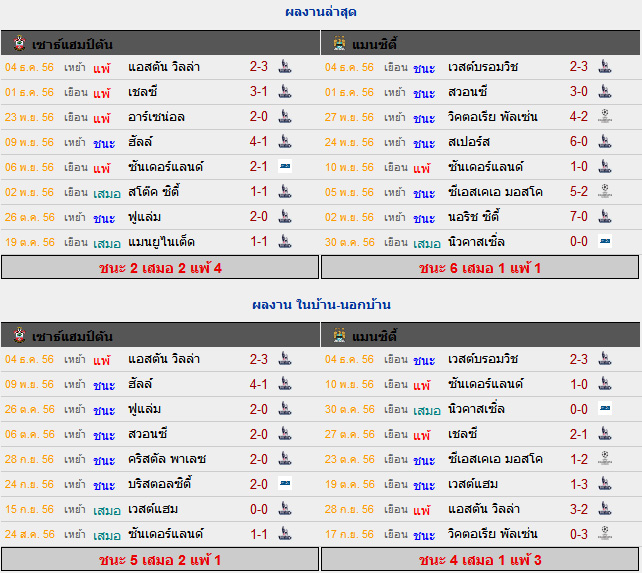The image size is (642, 573).
Task: Click the Man City crest in the ในบ้าน-นอกบ้าน header
Action: [339, 335]
